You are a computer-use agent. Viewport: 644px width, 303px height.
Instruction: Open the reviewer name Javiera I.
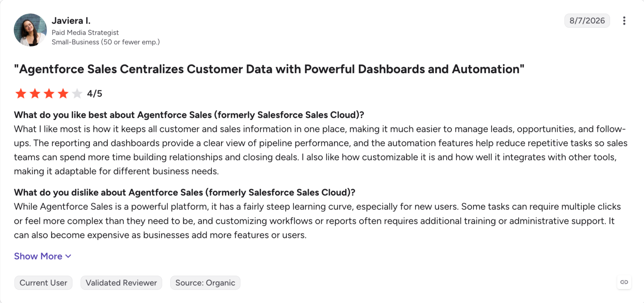point(71,21)
